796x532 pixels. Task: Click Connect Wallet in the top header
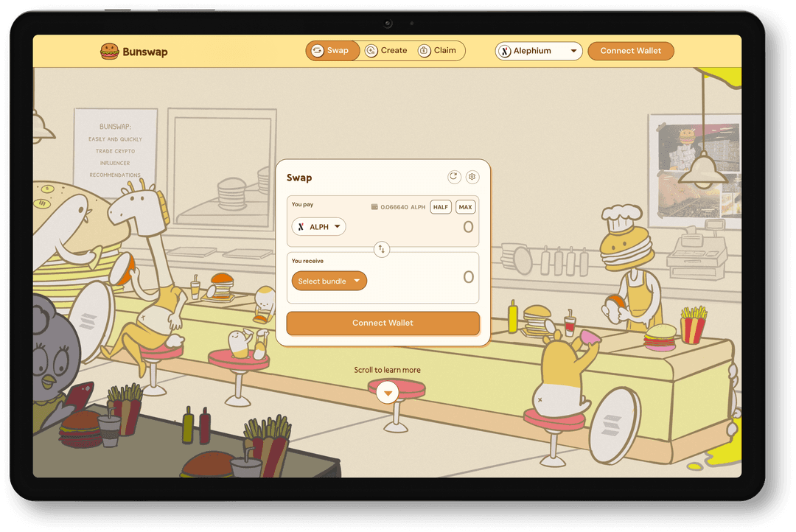tap(630, 51)
